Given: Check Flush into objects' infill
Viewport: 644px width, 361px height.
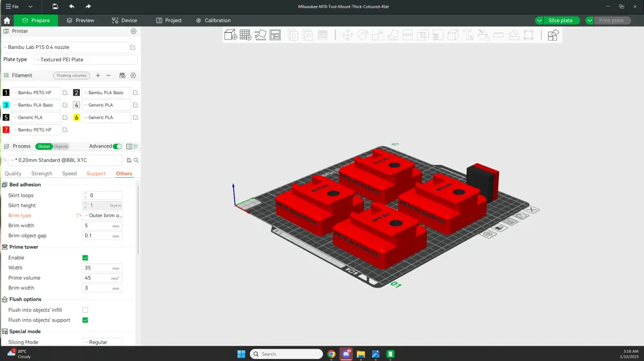Looking at the screenshot, I should tap(85, 310).
